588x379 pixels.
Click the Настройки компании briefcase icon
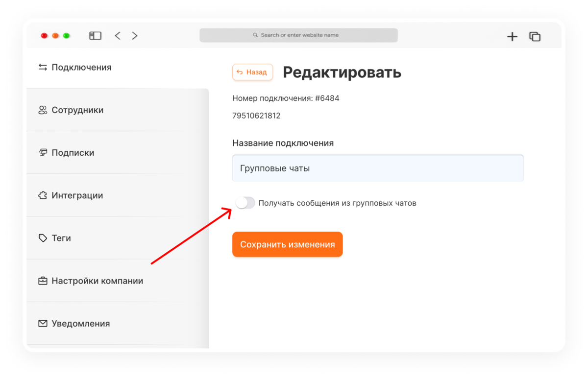pyautogui.click(x=43, y=281)
